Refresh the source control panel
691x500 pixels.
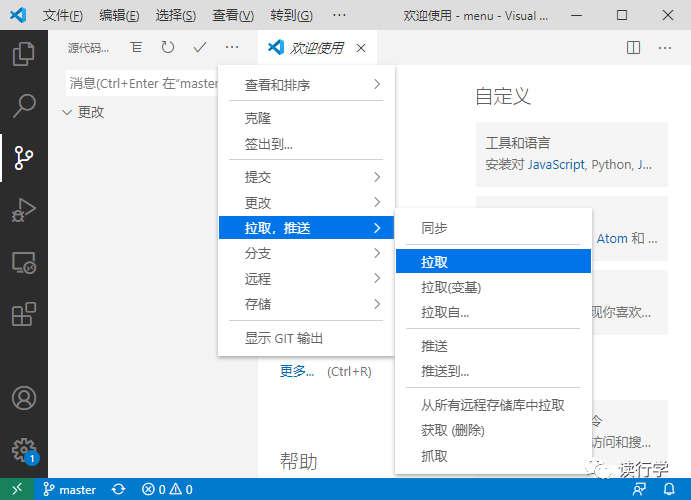[x=167, y=47]
